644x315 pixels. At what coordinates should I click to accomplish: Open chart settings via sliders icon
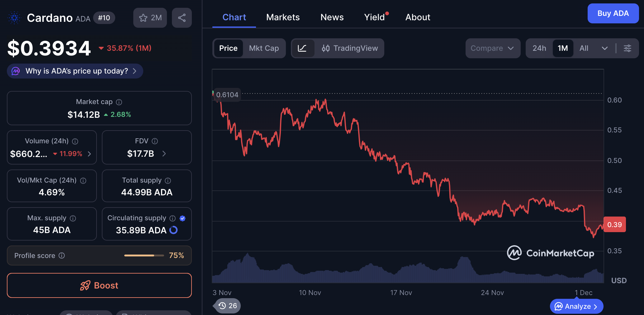coord(628,48)
